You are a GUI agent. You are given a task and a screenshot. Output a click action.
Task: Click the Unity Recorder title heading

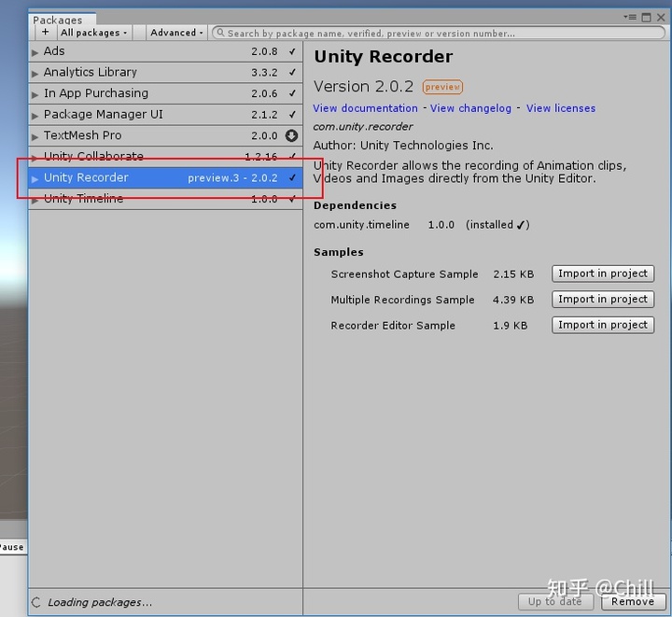[x=384, y=57]
